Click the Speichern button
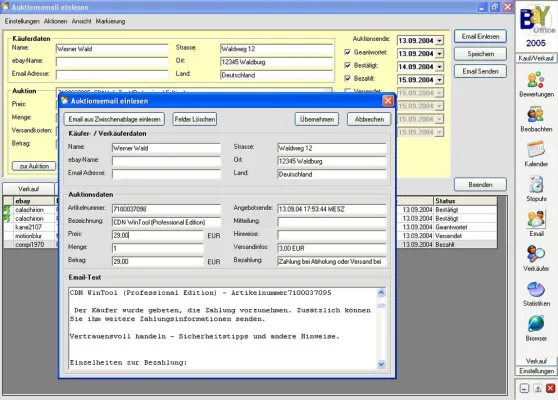 [480, 54]
